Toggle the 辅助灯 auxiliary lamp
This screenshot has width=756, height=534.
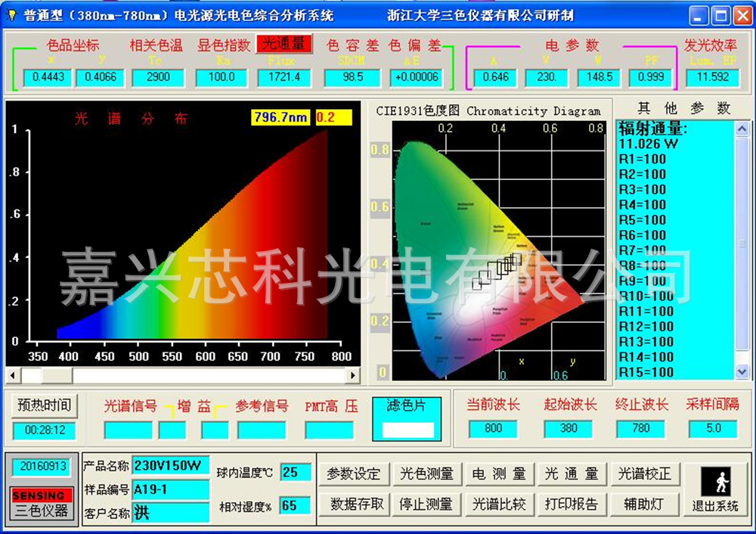pyautogui.click(x=644, y=504)
